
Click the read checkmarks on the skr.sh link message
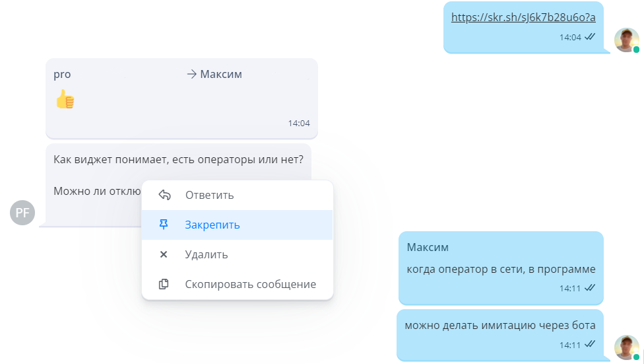[x=590, y=37]
